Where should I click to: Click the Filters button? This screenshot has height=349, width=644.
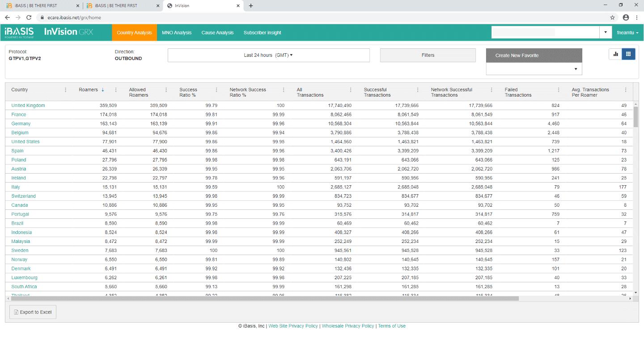click(x=428, y=55)
